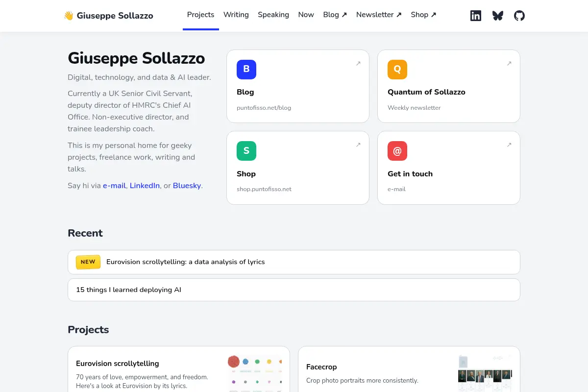The height and width of the screenshot is (392, 588).
Task: Open the Get in touch card title
Action: click(410, 174)
